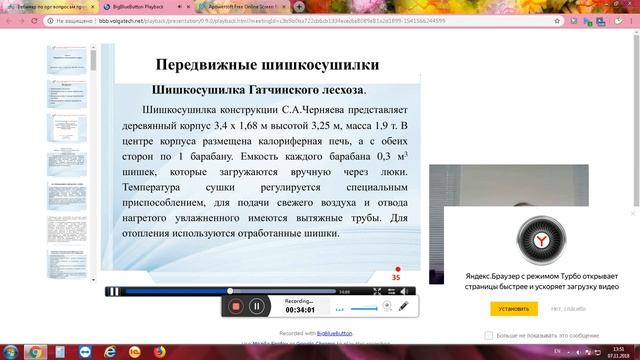Click the EN language indicator
Screen dimensions: 640x360
click(558, 352)
